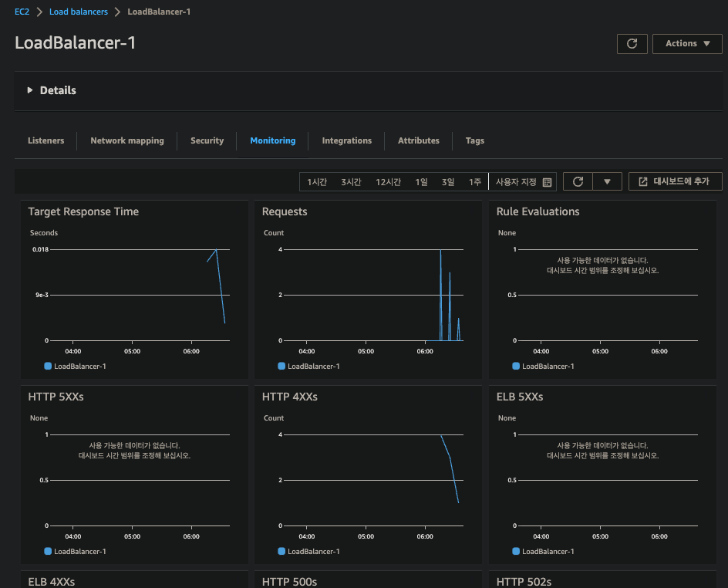
Task: Toggle LoadBalancer-1 legend in HTTP 4XXs chart
Action: (308, 551)
